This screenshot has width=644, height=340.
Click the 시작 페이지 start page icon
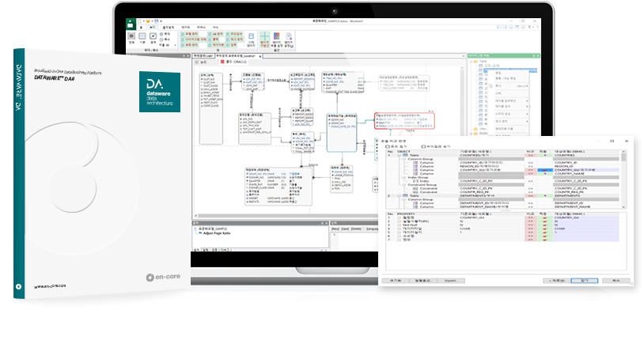click(252, 36)
